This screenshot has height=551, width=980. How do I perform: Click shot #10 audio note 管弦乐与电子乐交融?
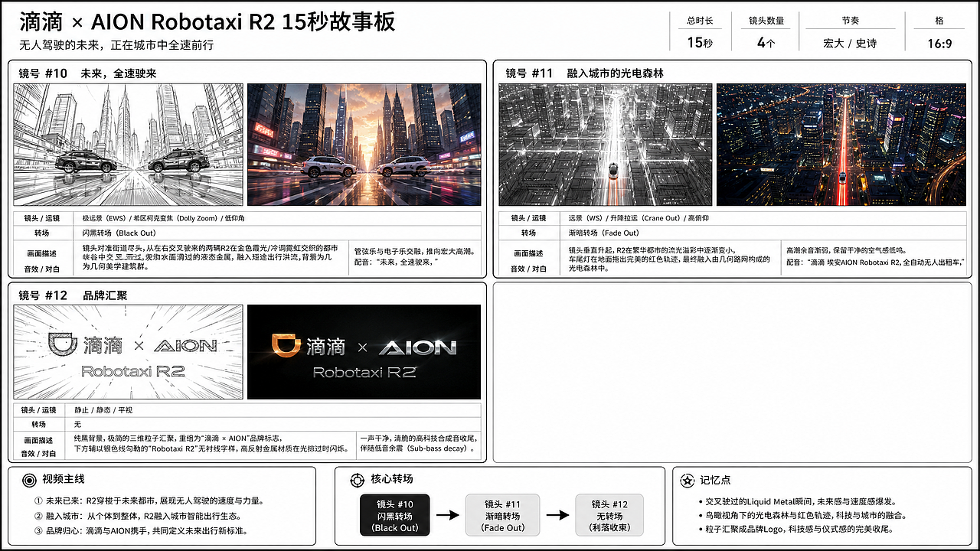[x=414, y=256]
